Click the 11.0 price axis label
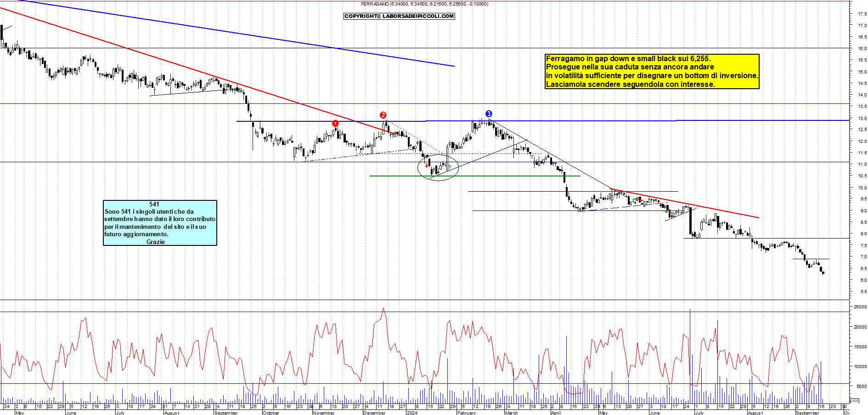 pyautogui.click(x=862, y=165)
